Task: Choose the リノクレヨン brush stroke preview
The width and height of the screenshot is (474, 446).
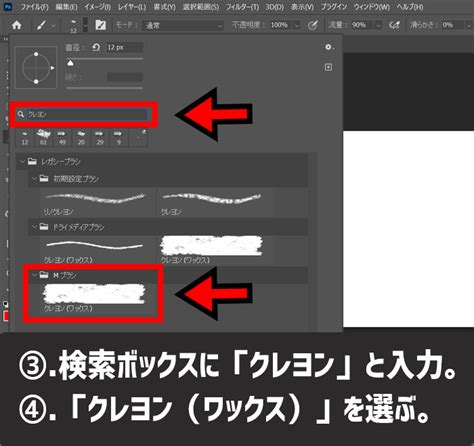Action: [x=95, y=198]
